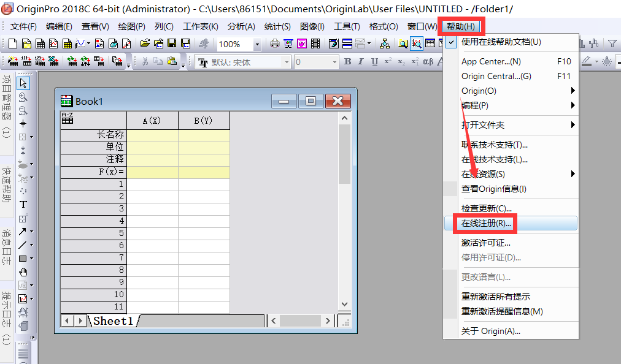This screenshot has width=621, height=364.
Task: Create a new workbook from the toolbar
Action: coord(40,44)
